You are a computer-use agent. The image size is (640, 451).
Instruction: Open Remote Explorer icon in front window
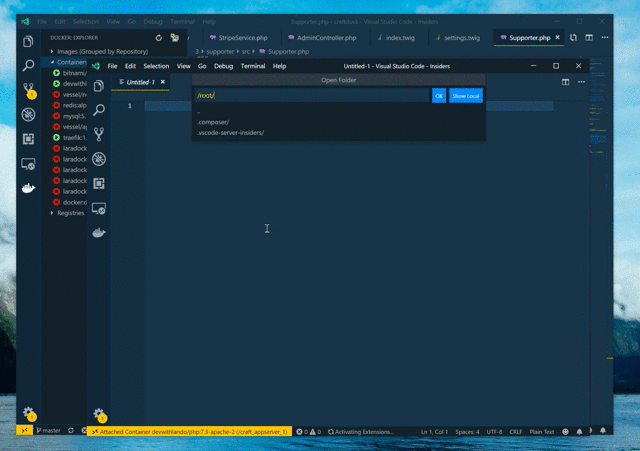(x=99, y=209)
